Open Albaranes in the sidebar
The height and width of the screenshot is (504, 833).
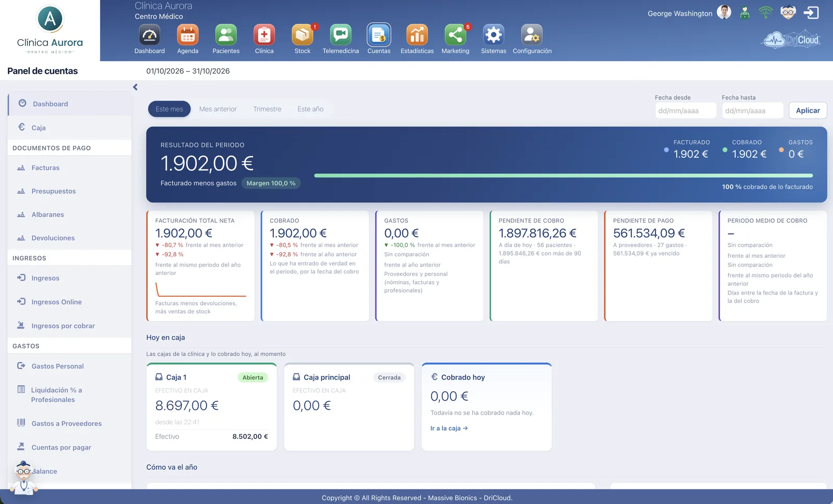(x=70, y=215)
